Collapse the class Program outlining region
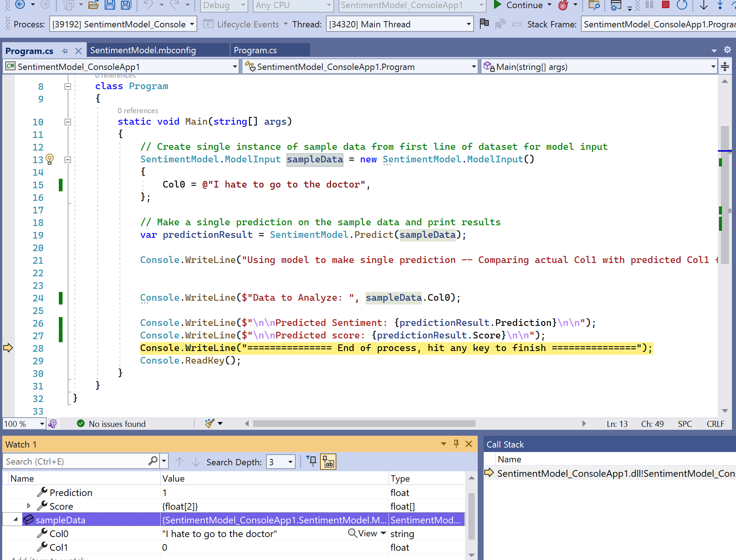736x560 pixels. (x=68, y=87)
